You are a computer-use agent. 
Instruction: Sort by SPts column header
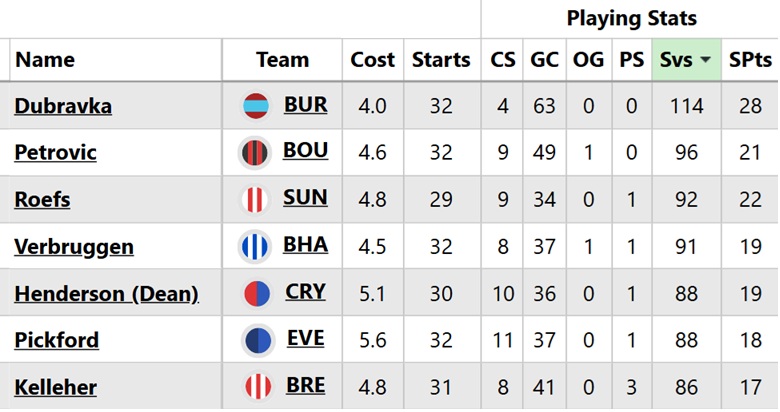point(750,60)
